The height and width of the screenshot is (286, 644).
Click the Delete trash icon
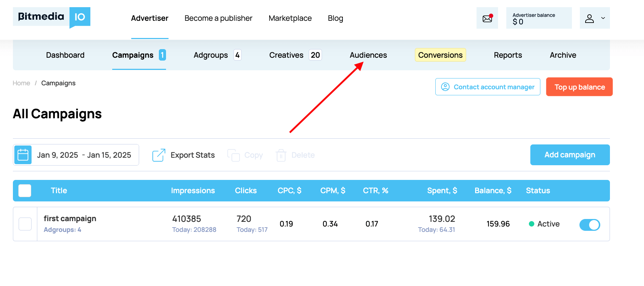point(281,155)
